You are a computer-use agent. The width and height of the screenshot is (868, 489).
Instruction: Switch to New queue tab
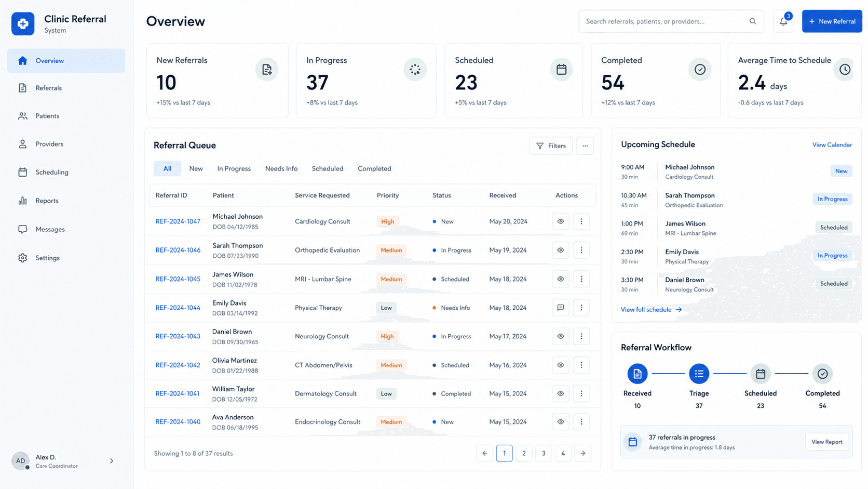pyautogui.click(x=196, y=168)
